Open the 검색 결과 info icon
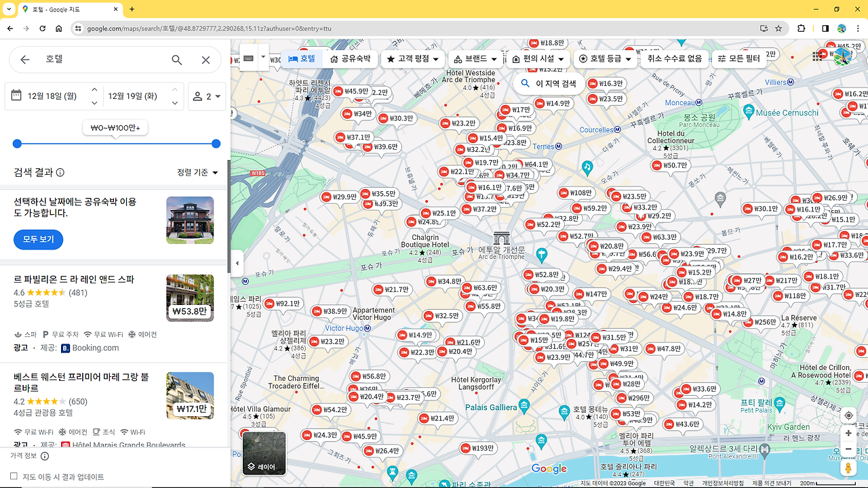The width and height of the screenshot is (868, 488). click(x=60, y=172)
